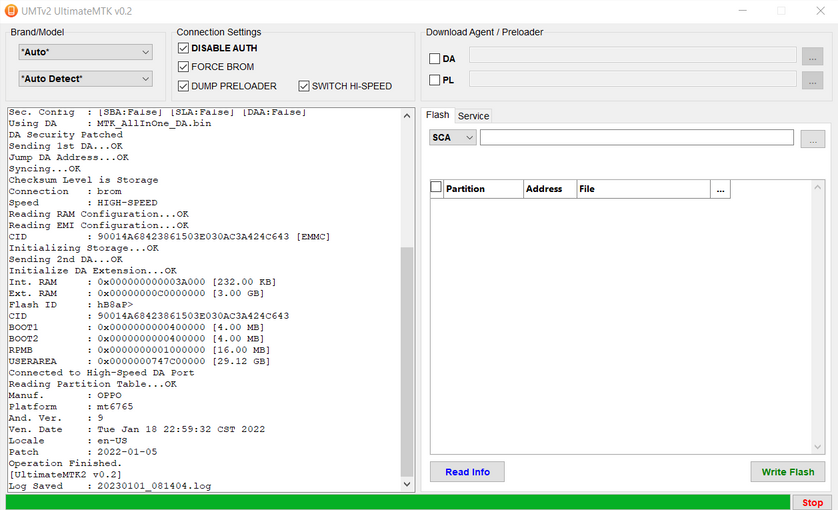Click the log panel scrollbar thumb
Viewport: 838px width, 510px height.
(x=407, y=362)
